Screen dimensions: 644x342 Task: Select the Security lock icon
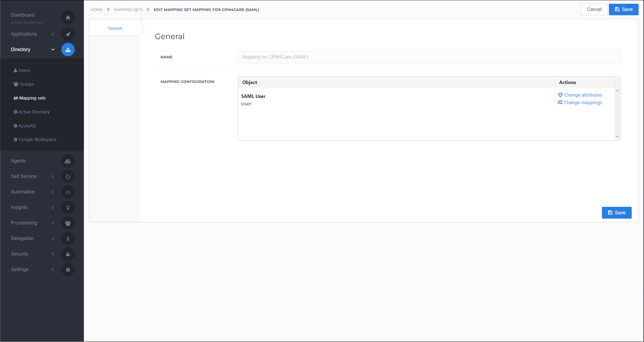pos(68,254)
